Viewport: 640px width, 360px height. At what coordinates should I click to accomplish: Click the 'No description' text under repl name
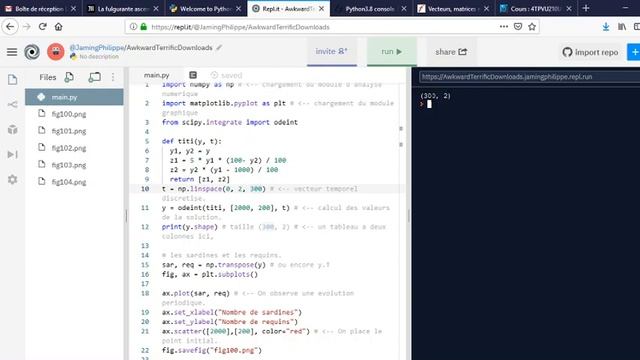click(99, 57)
